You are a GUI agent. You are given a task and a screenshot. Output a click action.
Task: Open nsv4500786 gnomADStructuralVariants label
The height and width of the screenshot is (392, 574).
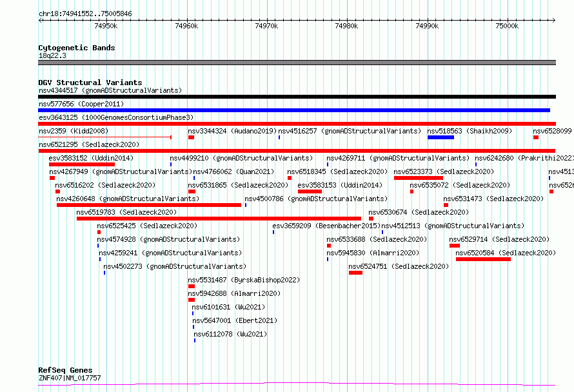point(316,199)
